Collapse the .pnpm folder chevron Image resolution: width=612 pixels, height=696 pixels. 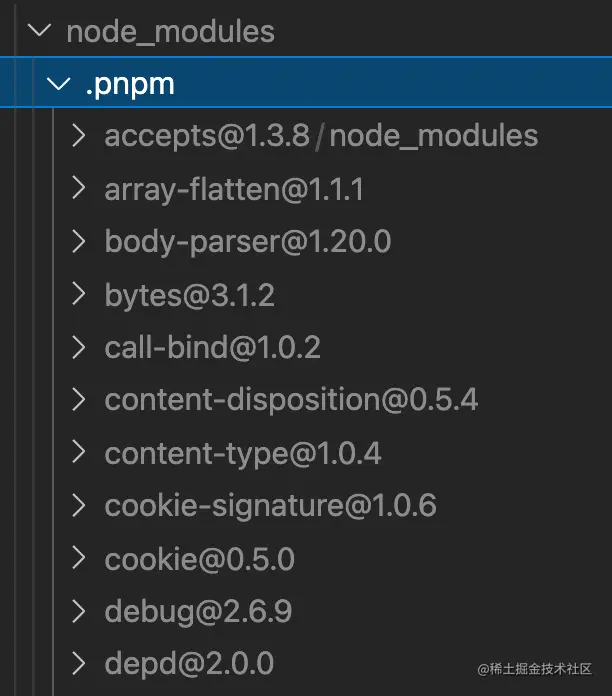(59, 83)
